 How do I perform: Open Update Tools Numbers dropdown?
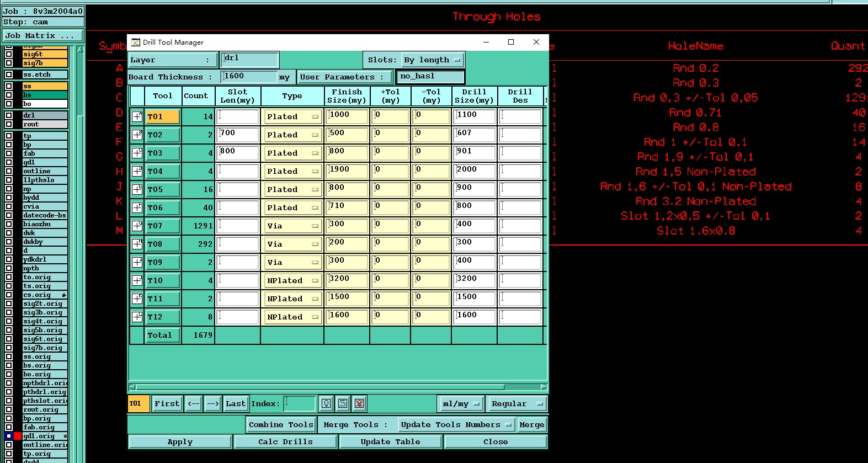tap(456, 424)
